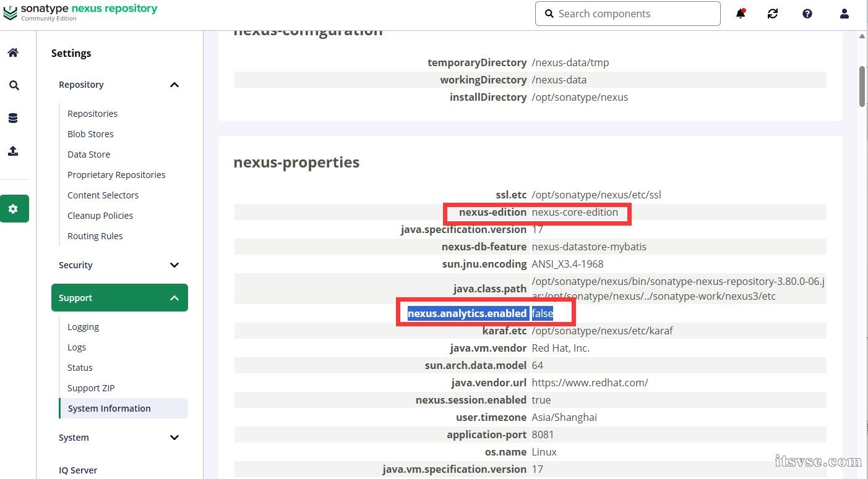This screenshot has height=479, width=868.
Task: Open Data Store settings page
Action: click(88, 155)
